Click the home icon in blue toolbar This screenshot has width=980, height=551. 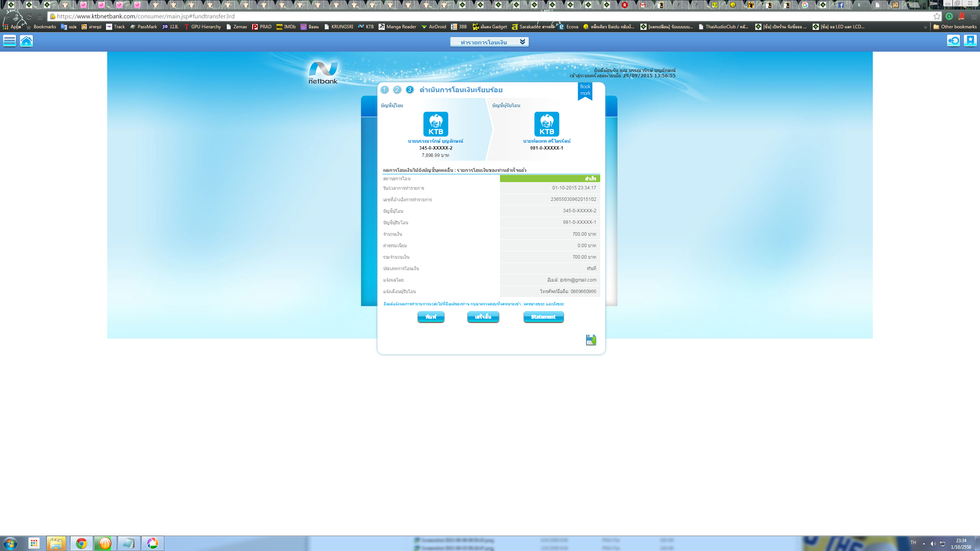26,41
